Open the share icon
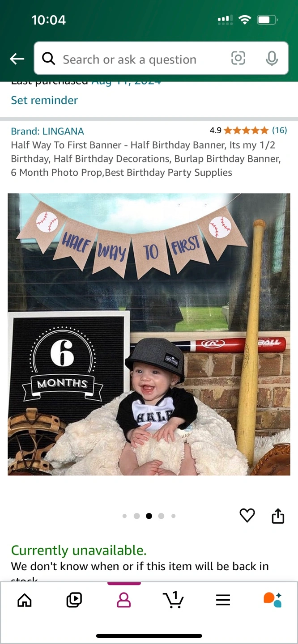Viewport: 298px width, 644px height. (278, 516)
